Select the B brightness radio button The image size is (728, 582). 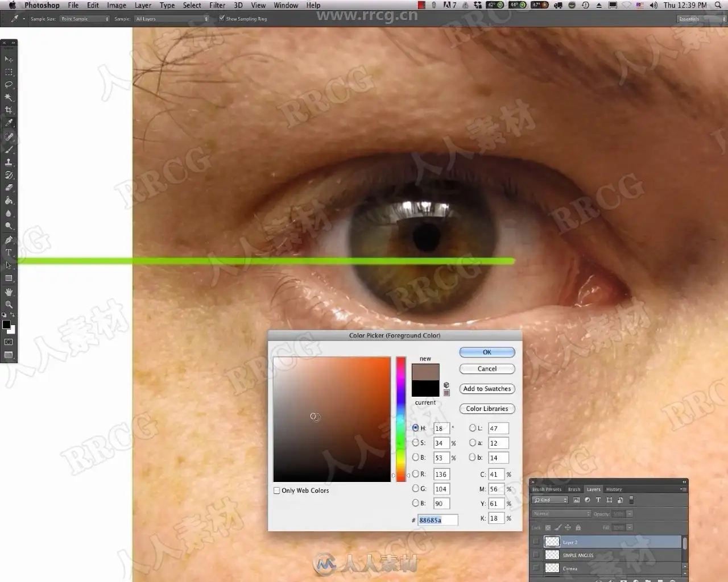click(x=415, y=457)
